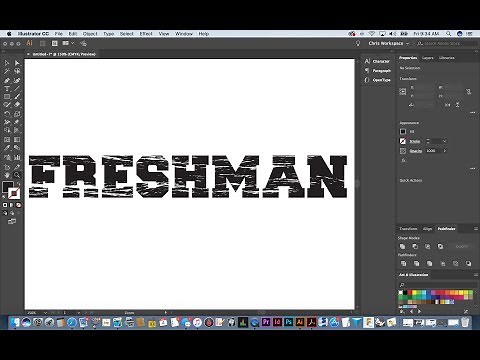480x360 pixels.
Task: Click Intersect shape mode icon
Action: coord(428,247)
